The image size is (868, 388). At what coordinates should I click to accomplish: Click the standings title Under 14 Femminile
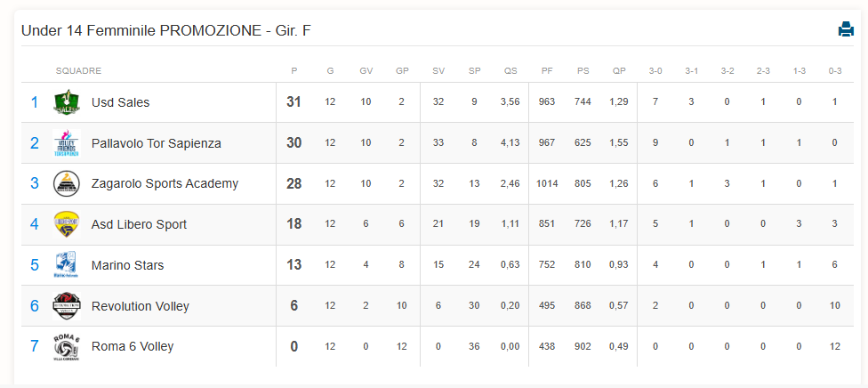[x=166, y=30]
